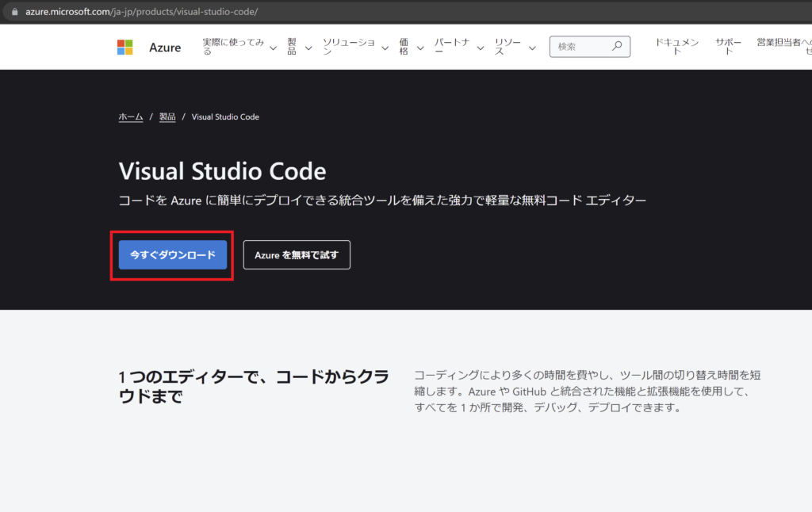Viewport: 812px width, 512px height.
Task: Expand the 製品 navigation menu
Action: point(299,47)
